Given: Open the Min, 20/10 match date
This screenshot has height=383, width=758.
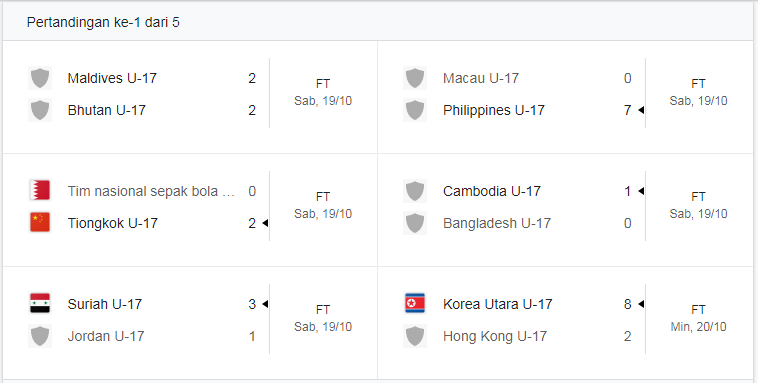Looking at the screenshot, I should [x=698, y=327].
